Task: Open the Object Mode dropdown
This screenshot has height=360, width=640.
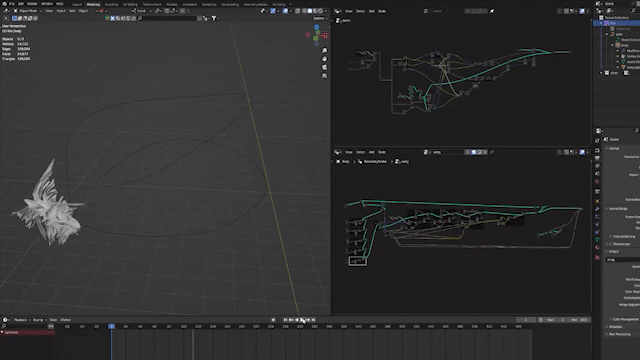Action: click(x=28, y=11)
